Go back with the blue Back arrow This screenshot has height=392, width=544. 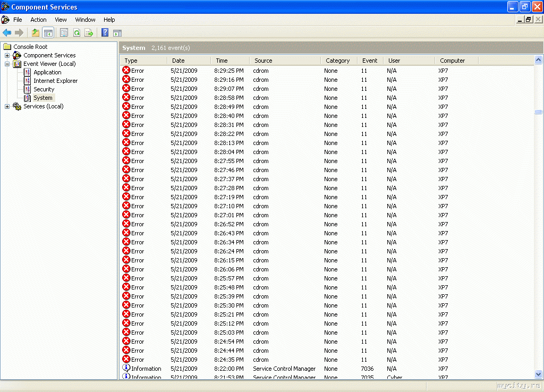pos(7,33)
